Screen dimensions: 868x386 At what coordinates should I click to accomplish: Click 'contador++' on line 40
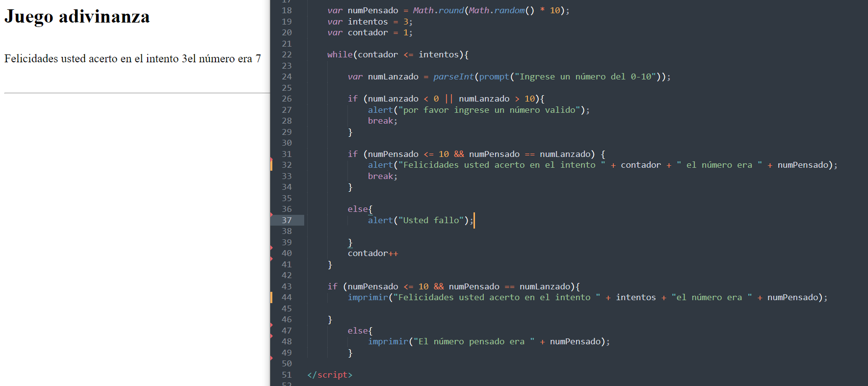point(373,253)
